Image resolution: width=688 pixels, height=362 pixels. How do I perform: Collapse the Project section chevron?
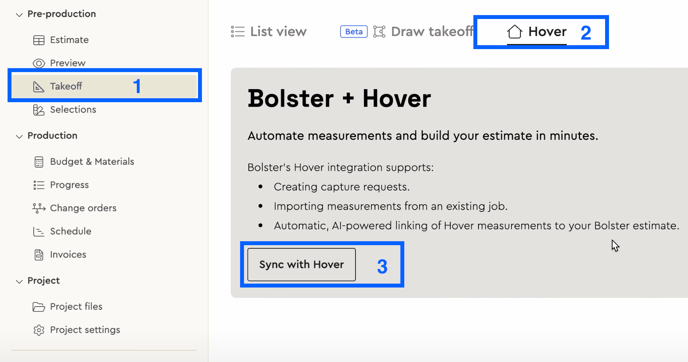(19, 281)
